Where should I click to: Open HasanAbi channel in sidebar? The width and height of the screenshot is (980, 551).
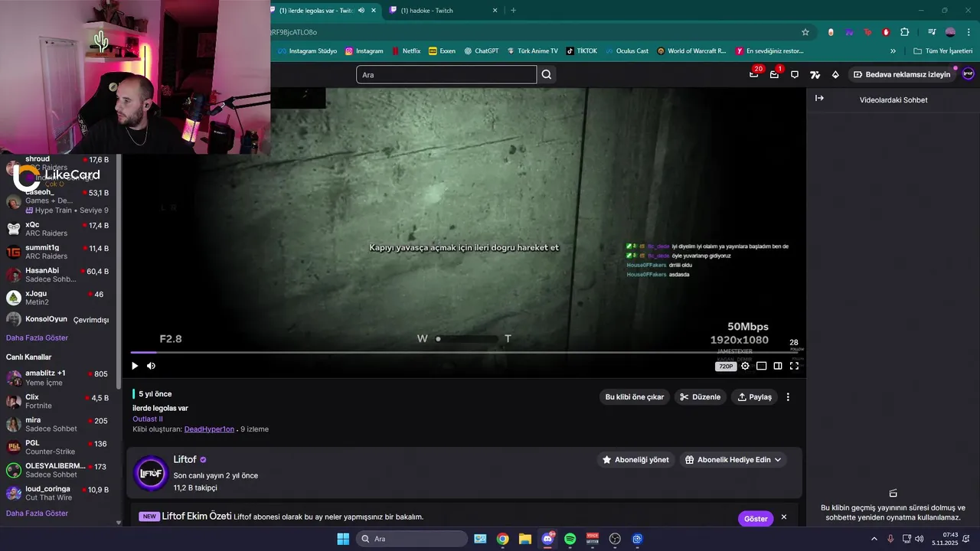tap(58, 275)
